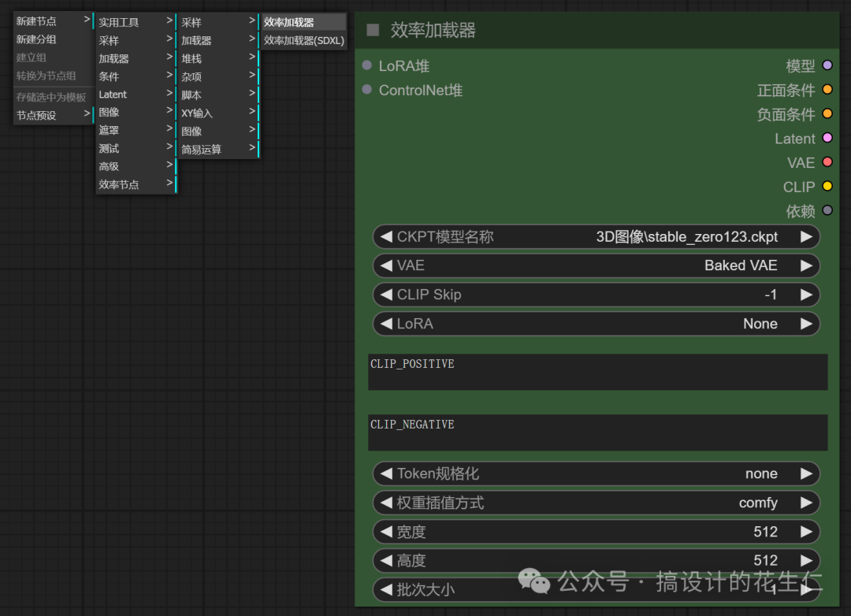
Task: Click left arrow of VAE widget
Action: point(386,266)
